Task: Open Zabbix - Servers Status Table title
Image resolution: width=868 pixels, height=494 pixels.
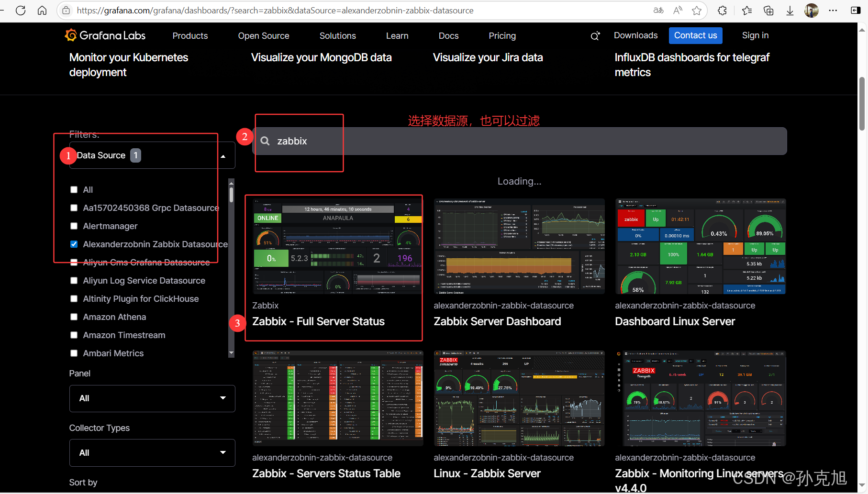Action: pyautogui.click(x=326, y=473)
